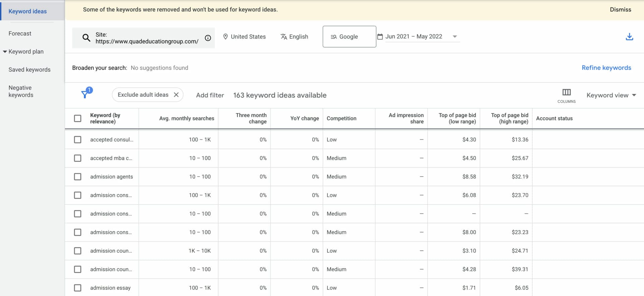Collapse the Keyword plan section arrow
Screen dimensions: 644x296
5,52
